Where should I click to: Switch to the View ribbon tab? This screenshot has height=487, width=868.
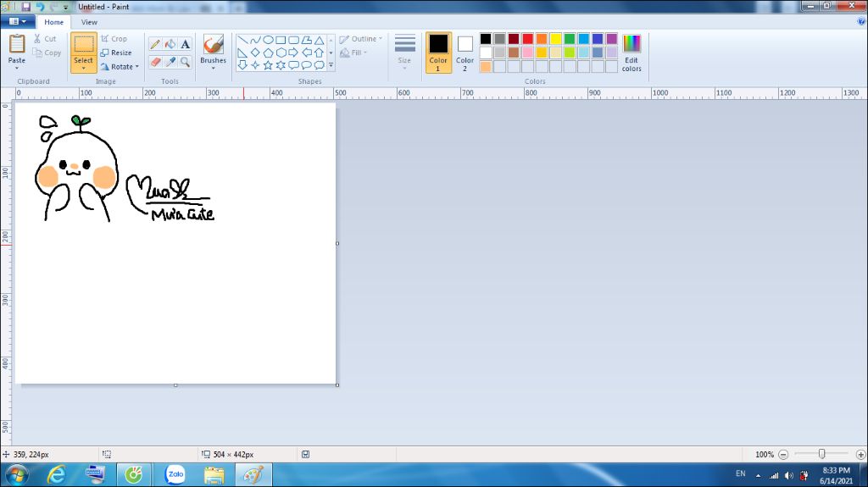pyautogui.click(x=89, y=22)
